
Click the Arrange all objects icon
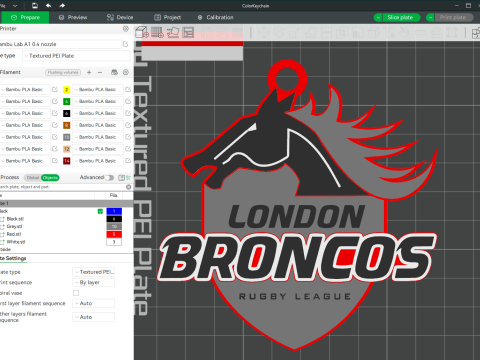point(188,32)
